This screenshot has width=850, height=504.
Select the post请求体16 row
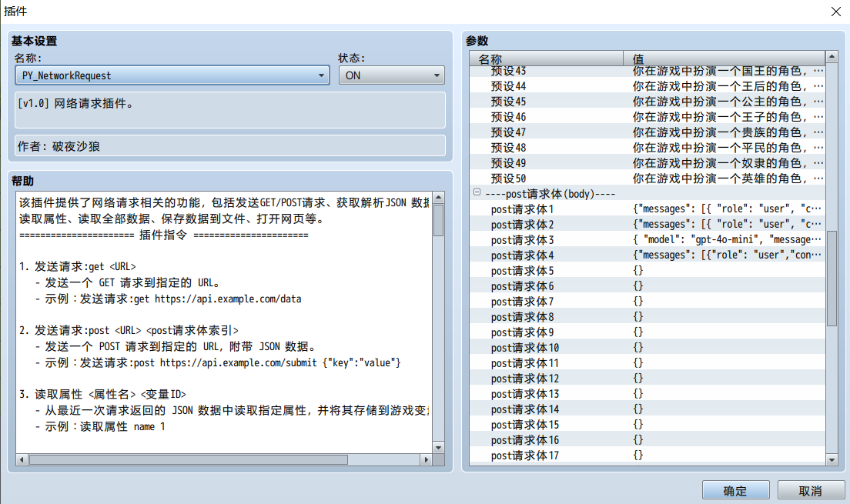click(x=648, y=440)
